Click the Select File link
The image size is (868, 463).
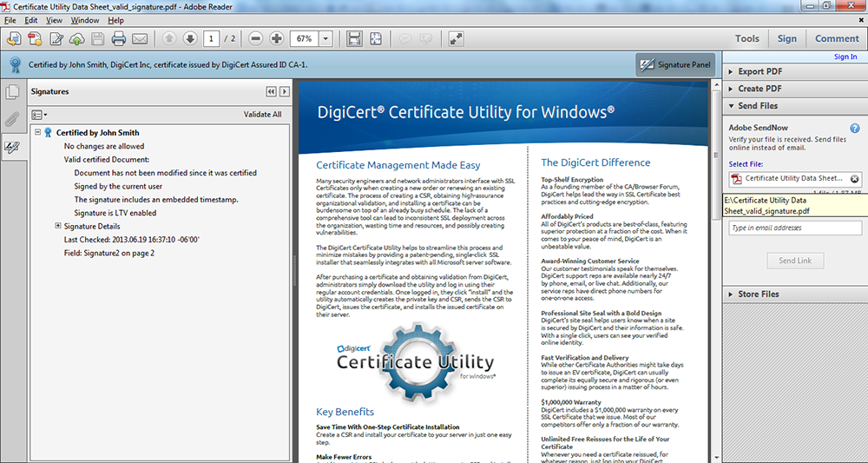pos(745,164)
